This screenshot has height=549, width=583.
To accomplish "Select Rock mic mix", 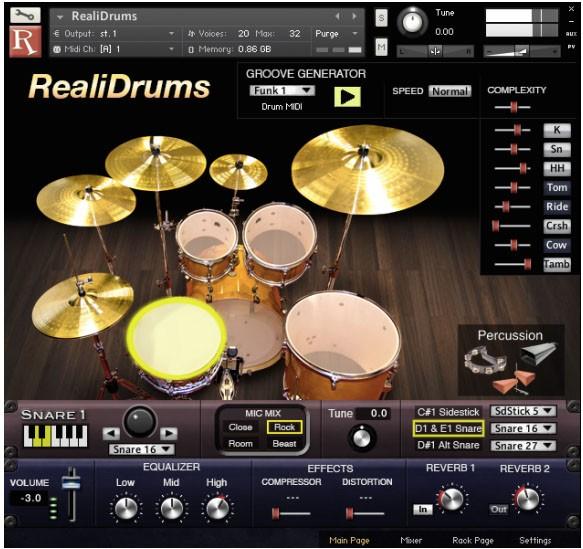I will coord(284,427).
